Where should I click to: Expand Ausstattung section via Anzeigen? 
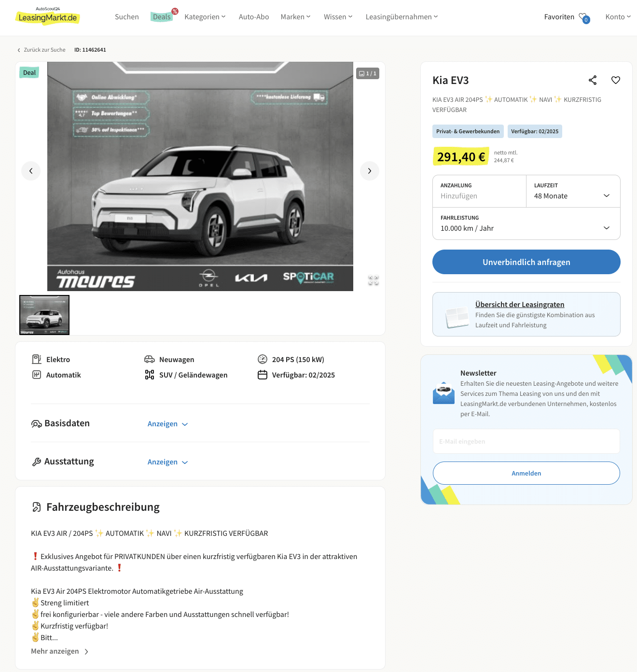[x=167, y=462]
